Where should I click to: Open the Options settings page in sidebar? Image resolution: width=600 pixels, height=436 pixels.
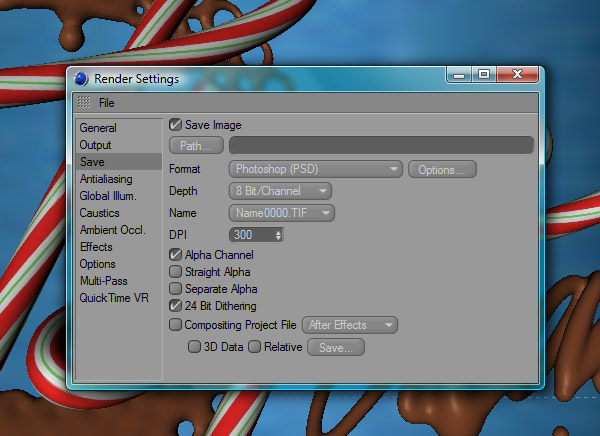click(x=97, y=264)
